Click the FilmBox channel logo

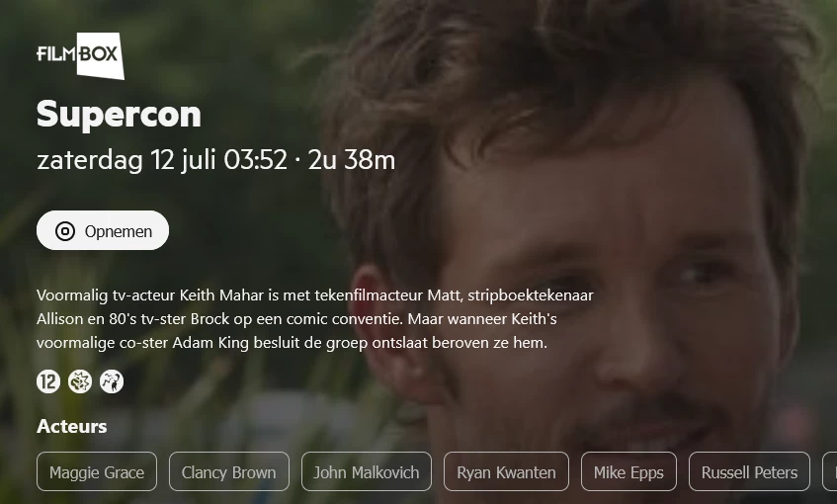pos(81,55)
